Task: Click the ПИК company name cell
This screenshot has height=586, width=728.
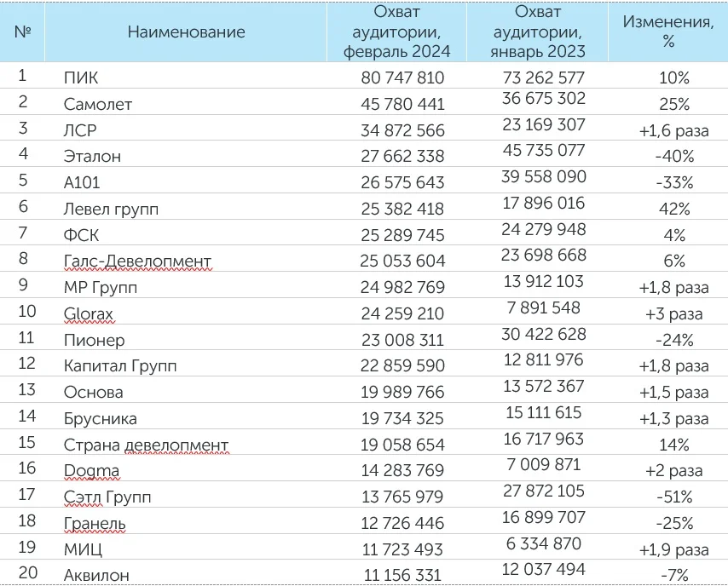Action: [x=81, y=78]
